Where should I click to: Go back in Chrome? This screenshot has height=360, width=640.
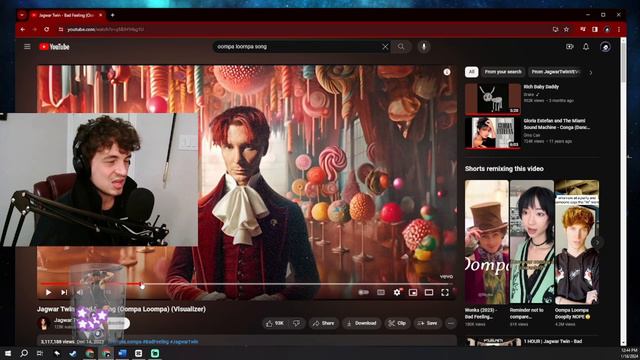(23, 29)
